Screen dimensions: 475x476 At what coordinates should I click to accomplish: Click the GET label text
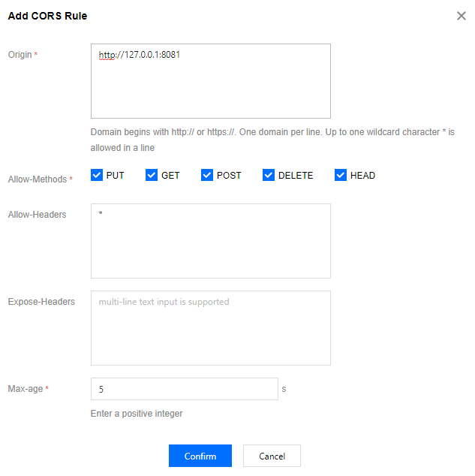(x=170, y=176)
